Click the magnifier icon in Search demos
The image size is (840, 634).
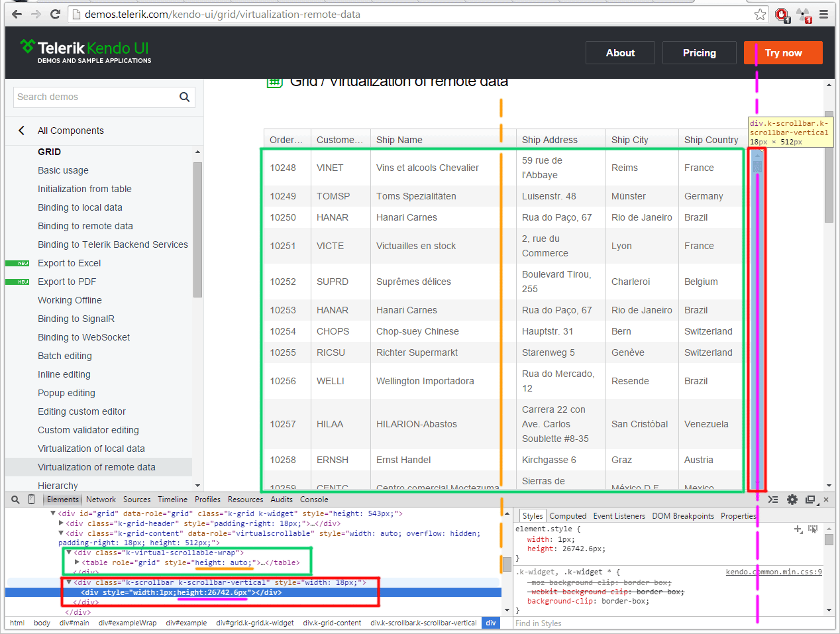pyautogui.click(x=185, y=97)
